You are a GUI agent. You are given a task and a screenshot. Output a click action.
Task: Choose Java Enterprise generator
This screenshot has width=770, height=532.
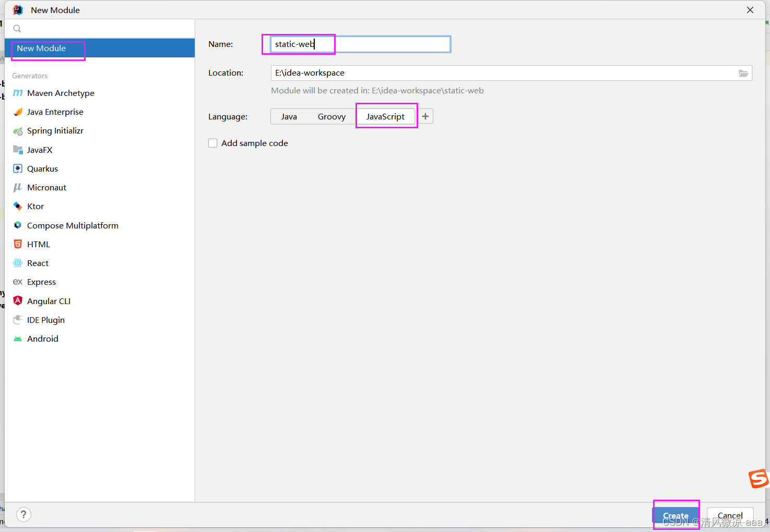click(x=100, y=112)
